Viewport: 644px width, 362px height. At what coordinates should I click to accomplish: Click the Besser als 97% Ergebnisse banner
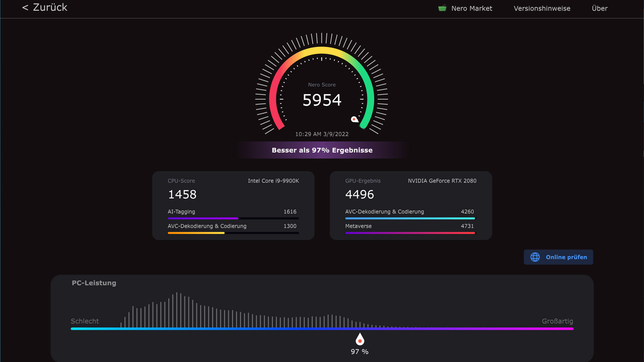pos(322,150)
